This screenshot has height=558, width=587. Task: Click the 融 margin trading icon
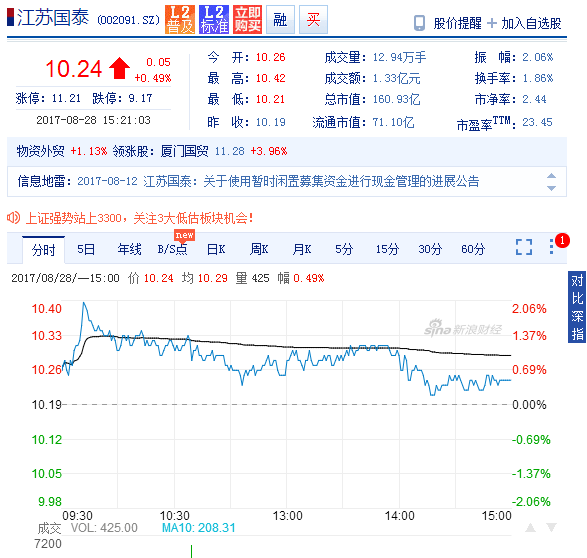(x=280, y=19)
